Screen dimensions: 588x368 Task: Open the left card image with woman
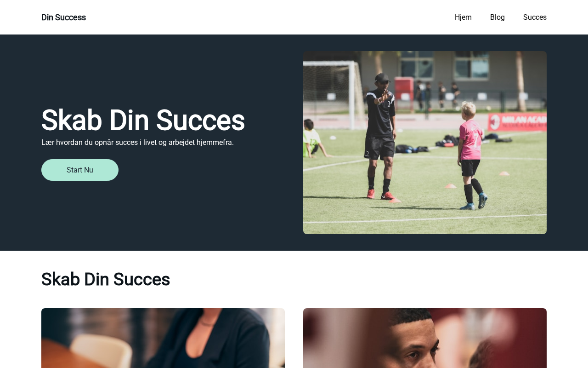[163, 338]
